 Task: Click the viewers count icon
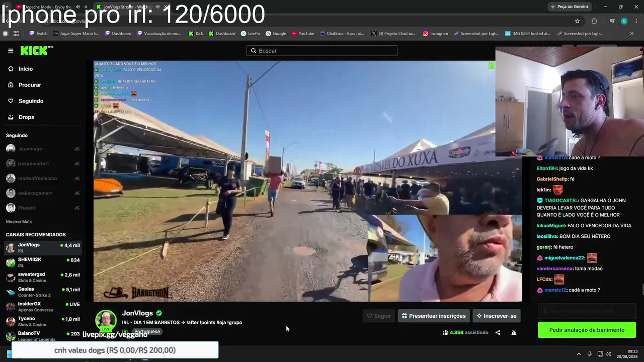[446, 332]
